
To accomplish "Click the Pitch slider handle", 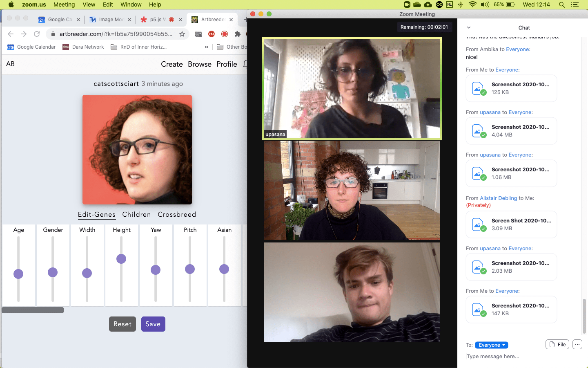I will click(x=190, y=269).
